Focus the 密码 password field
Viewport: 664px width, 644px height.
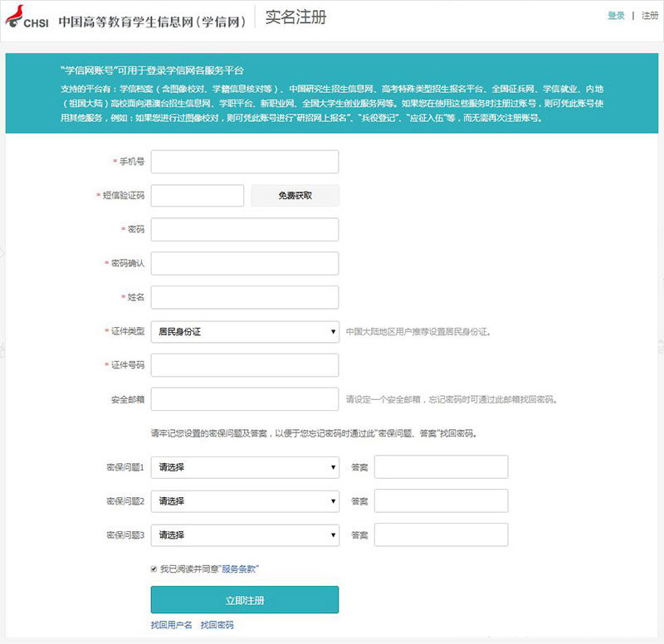(x=245, y=230)
